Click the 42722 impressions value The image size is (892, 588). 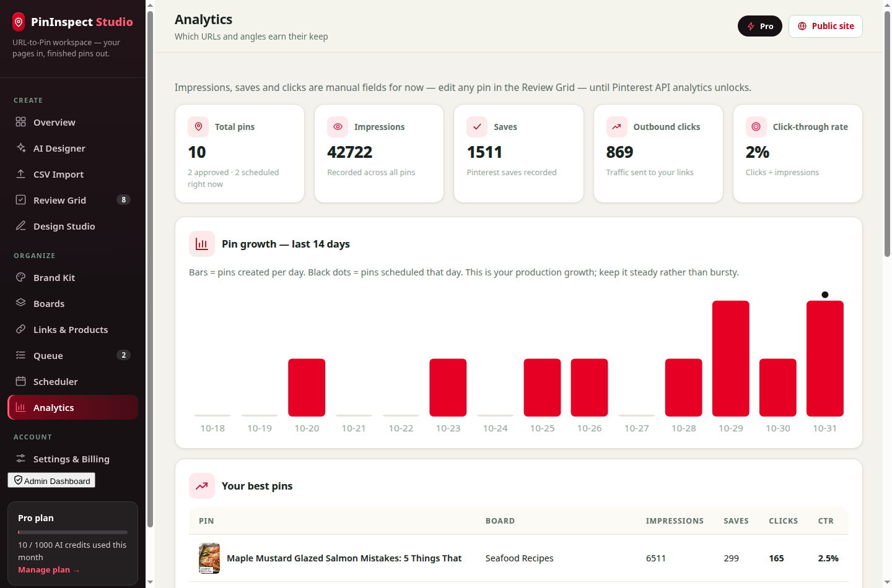(350, 152)
